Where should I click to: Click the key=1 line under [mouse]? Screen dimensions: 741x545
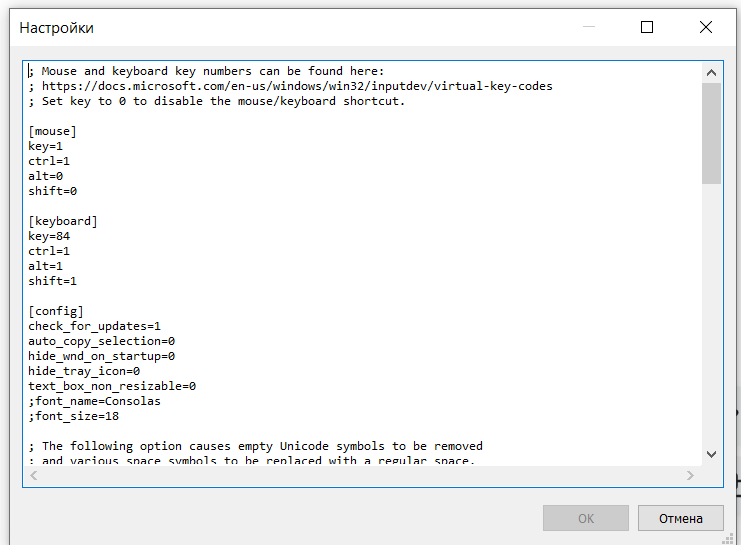[45, 146]
